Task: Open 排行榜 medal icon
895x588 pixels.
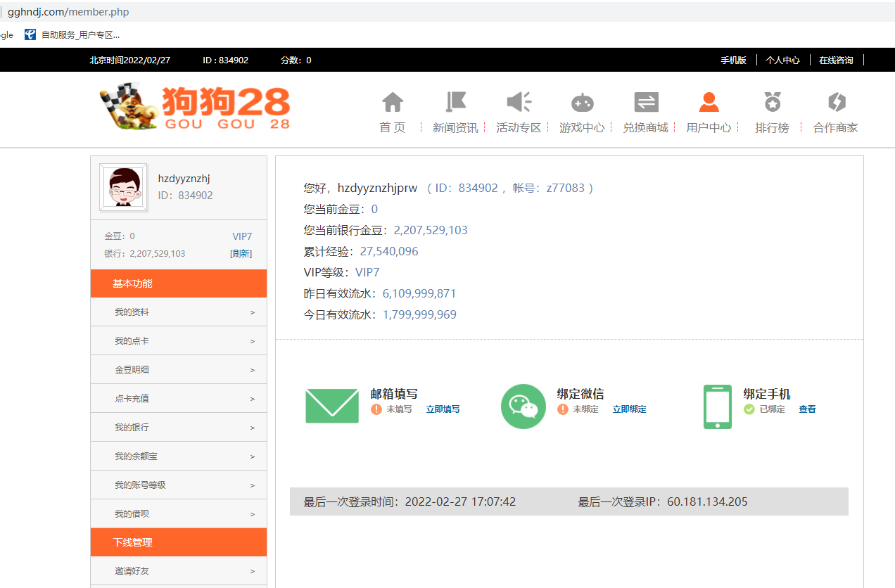Action: click(x=772, y=103)
